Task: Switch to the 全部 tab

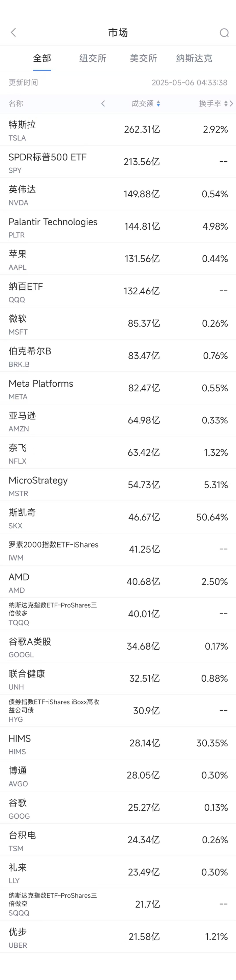Action: click(x=42, y=58)
